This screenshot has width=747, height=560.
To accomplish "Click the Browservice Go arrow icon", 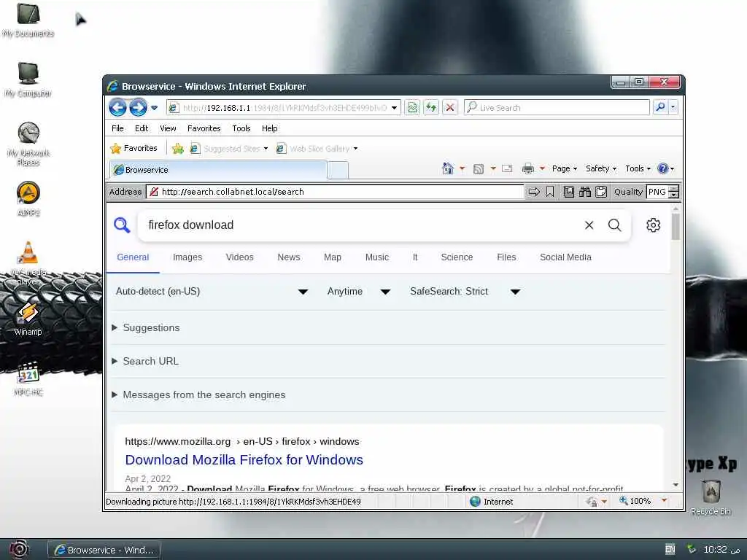I will [x=534, y=192].
